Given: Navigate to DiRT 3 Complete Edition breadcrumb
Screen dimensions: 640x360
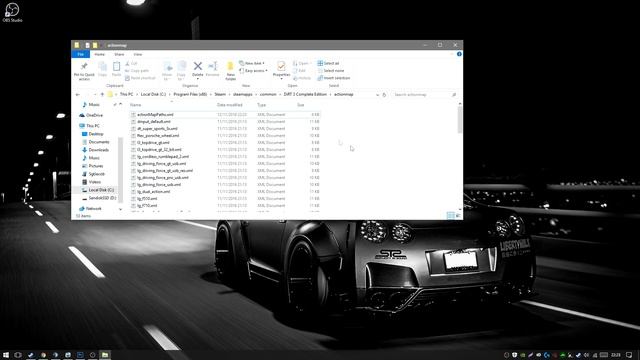Looking at the screenshot, I should tap(305, 94).
